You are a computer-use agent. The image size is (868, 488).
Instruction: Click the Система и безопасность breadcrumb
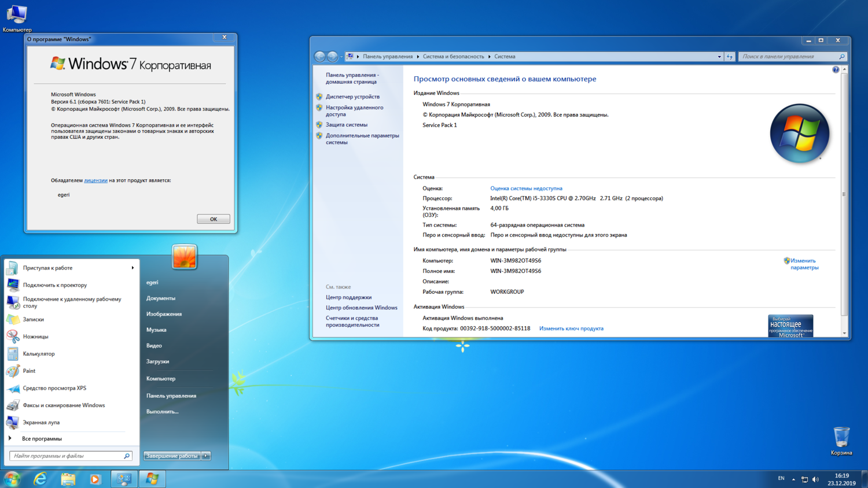(453, 57)
